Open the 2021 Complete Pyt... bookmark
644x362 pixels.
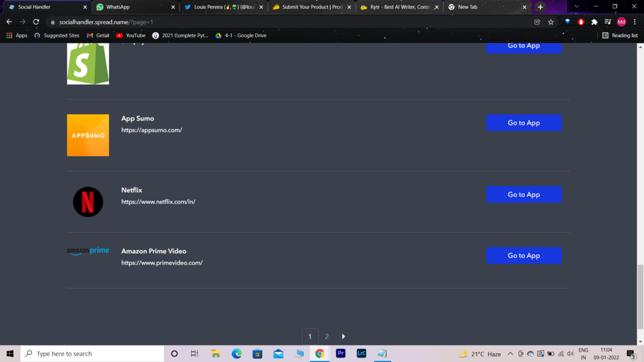[x=180, y=35]
